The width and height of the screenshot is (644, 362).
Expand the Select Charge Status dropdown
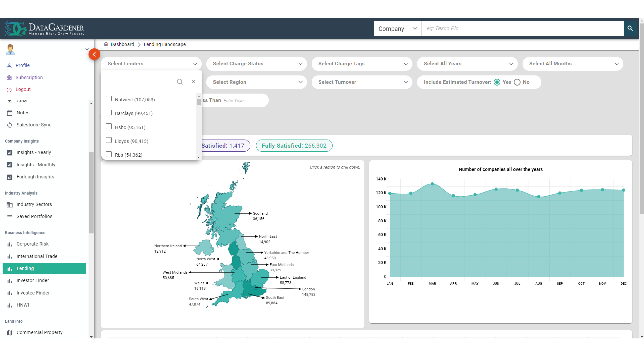[256, 64]
